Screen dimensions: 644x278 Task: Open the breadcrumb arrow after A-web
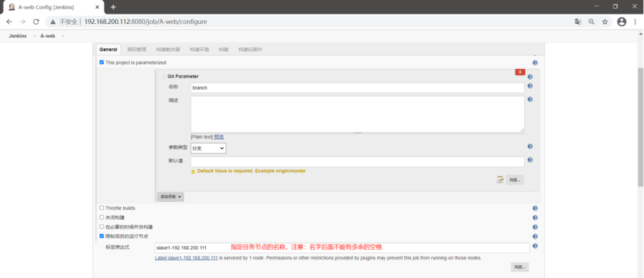coord(62,36)
